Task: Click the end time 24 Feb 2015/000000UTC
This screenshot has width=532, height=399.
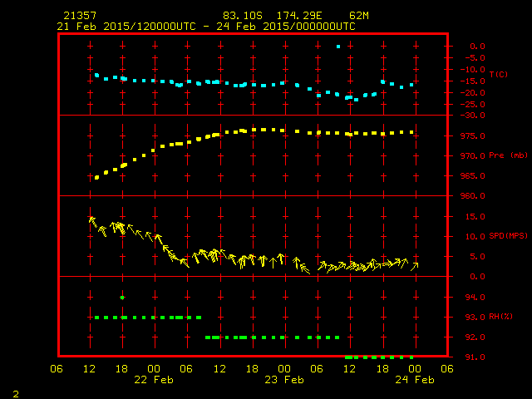Action: (x=286, y=27)
